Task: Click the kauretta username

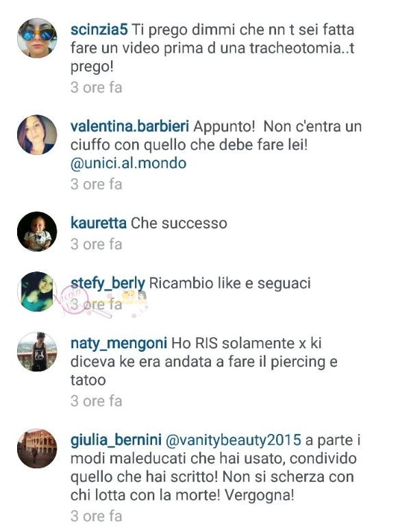Action: pyautogui.click(x=99, y=223)
